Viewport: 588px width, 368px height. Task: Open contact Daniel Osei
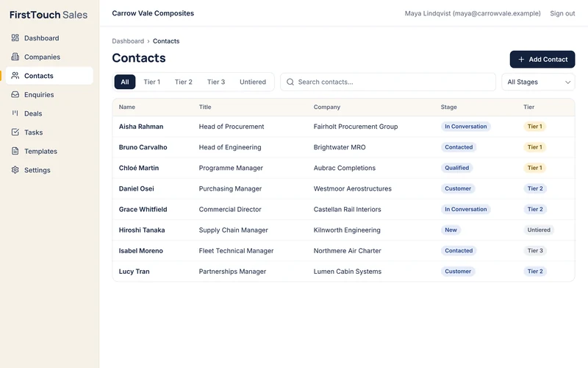click(x=136, y=188)
